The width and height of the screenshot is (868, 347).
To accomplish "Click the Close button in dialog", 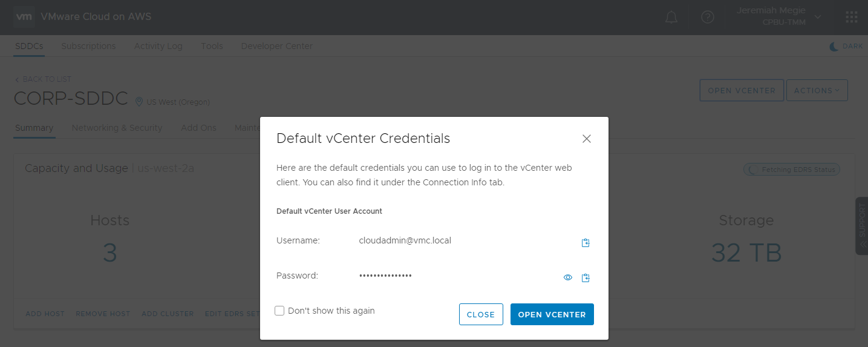I will 481,314.
